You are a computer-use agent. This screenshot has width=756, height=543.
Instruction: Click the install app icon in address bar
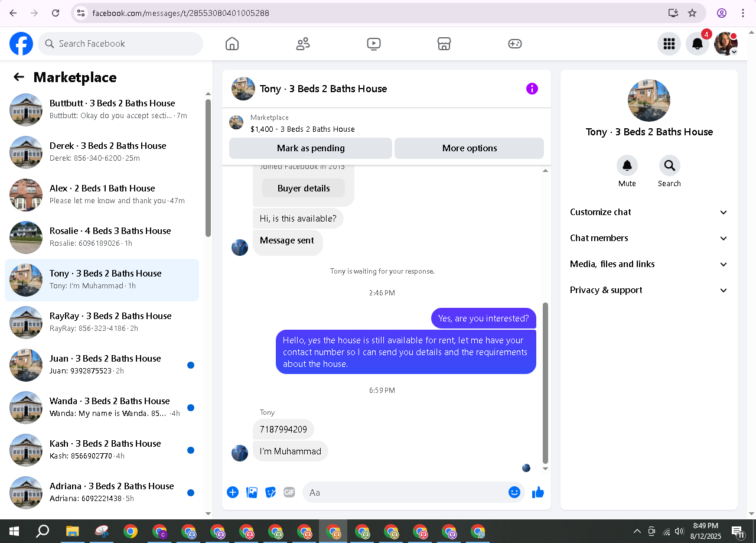[673, 13]
